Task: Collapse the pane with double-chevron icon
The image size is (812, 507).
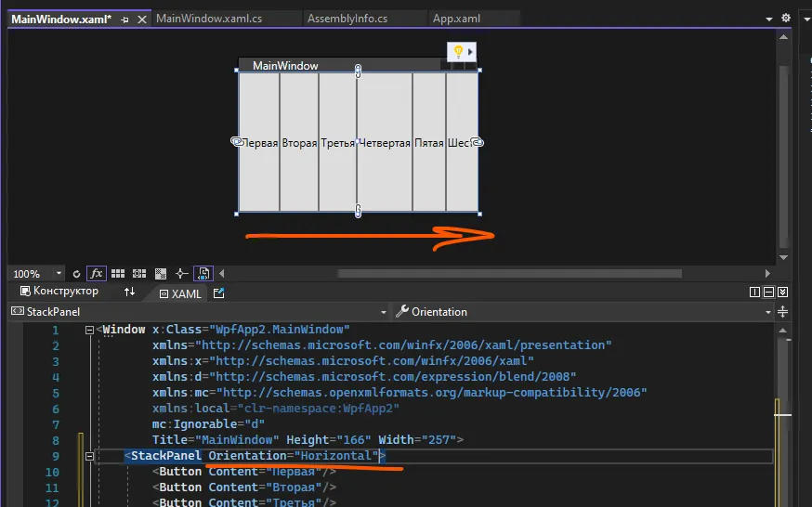Action: tap(782, 292)
